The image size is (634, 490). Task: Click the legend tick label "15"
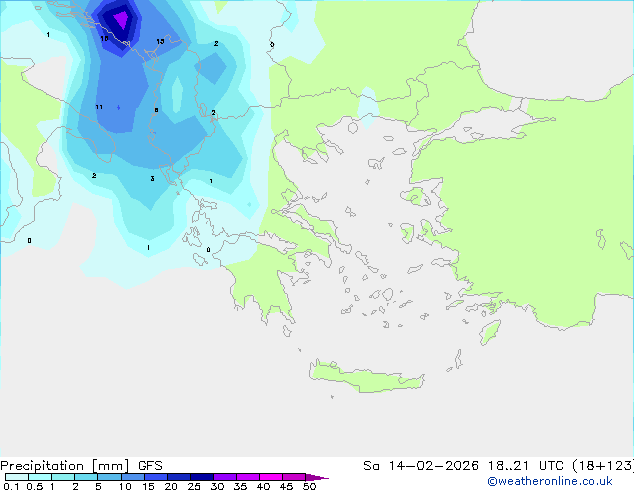(x=148, y=486)
